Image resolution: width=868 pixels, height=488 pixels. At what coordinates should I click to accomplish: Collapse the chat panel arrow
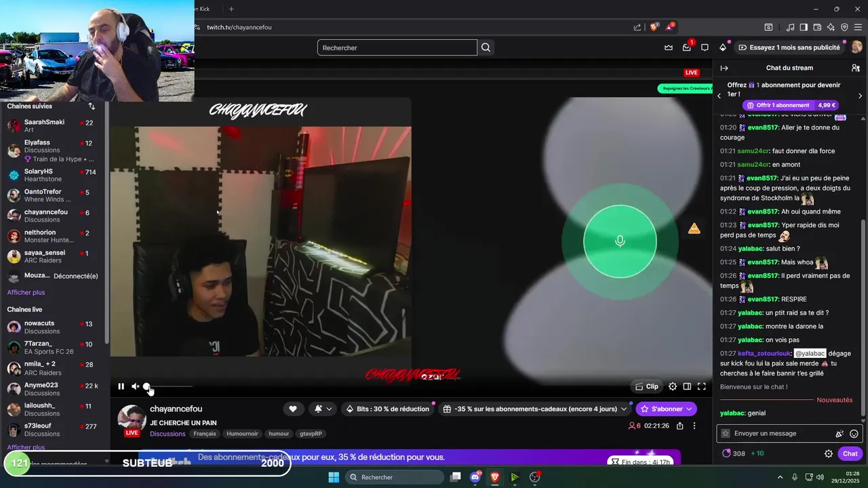[x=724, y=68]
